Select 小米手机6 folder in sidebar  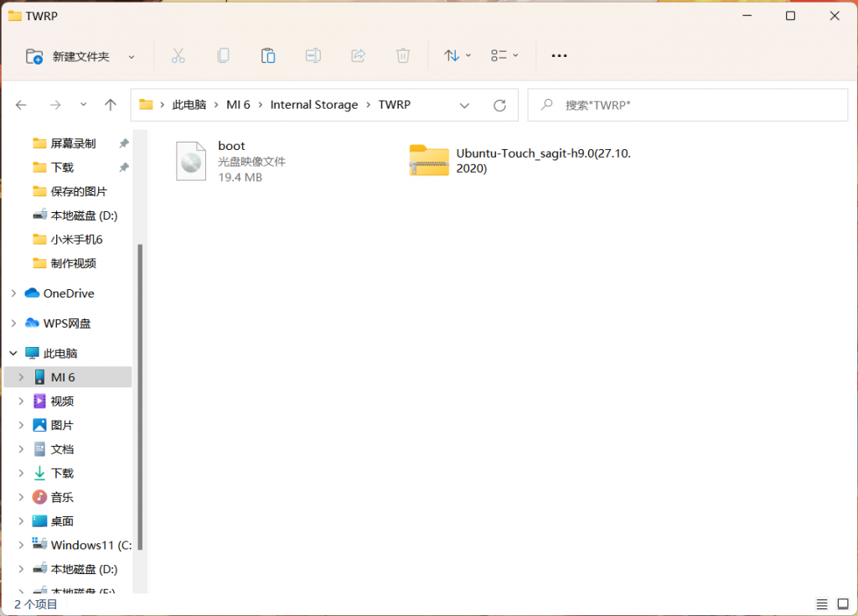(x=76, y=239)
